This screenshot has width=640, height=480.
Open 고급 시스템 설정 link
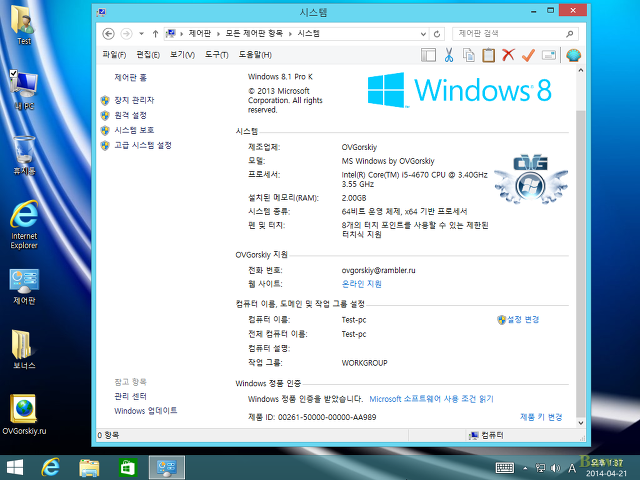[143, 145]
